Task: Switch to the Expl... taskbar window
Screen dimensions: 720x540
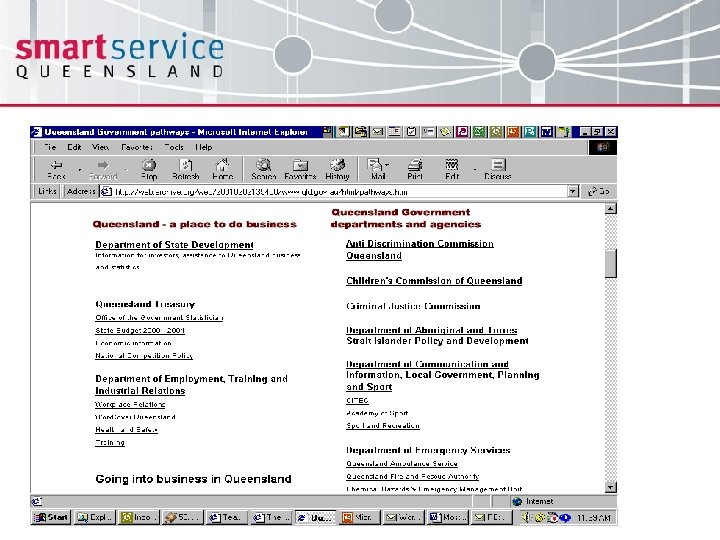Action: point(94,518)
